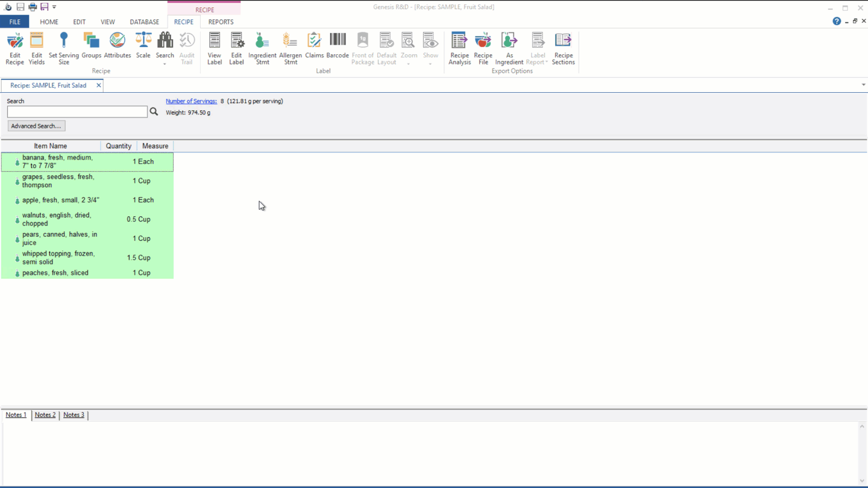
Task: Open the Allergen Statement tool
Action: pos(290,48)
